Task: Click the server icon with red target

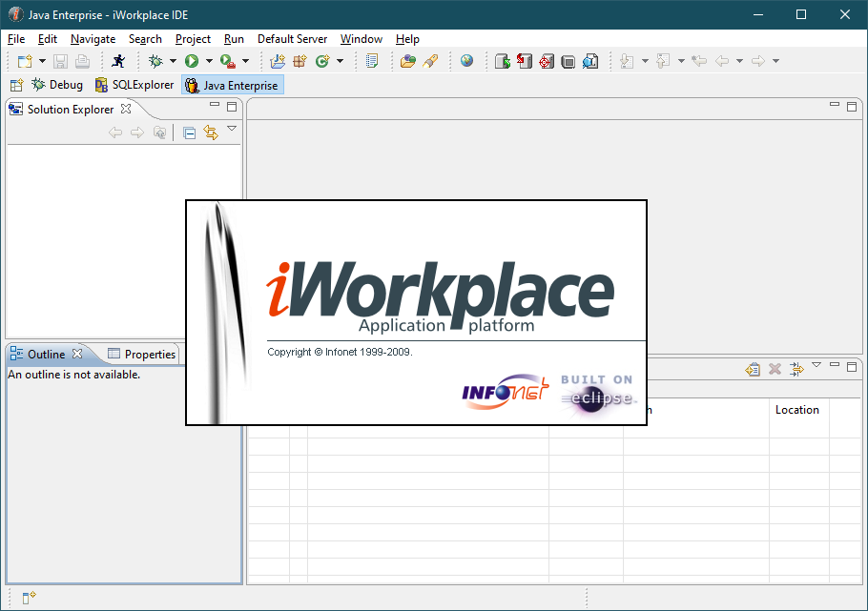Action: point(547,61)
